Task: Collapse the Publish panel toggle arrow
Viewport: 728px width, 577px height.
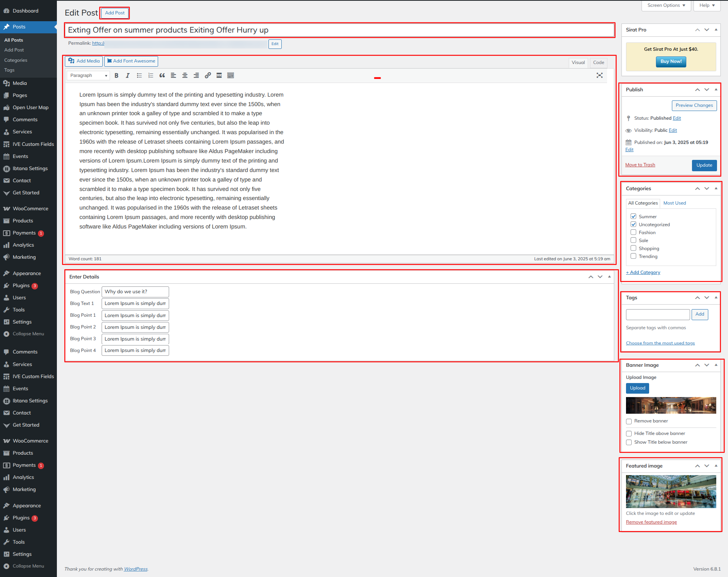Action: [x=716, y=89]
